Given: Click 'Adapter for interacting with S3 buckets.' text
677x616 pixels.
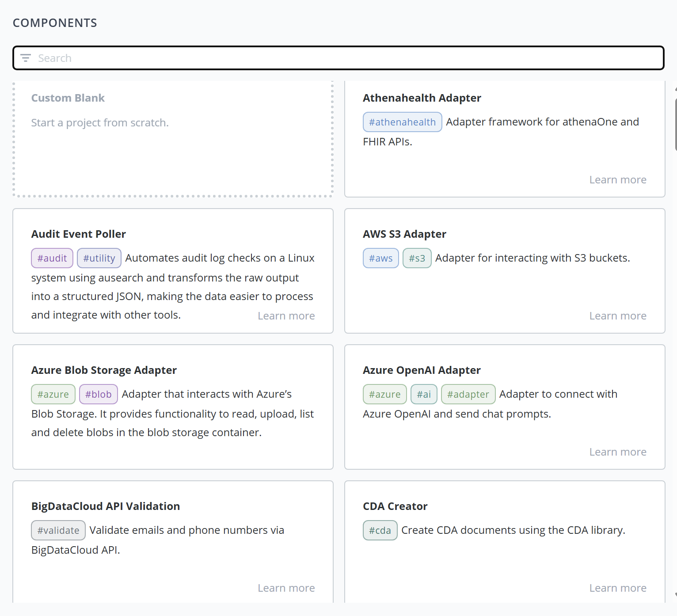Looking at the screenshot, I should [532, 258].
